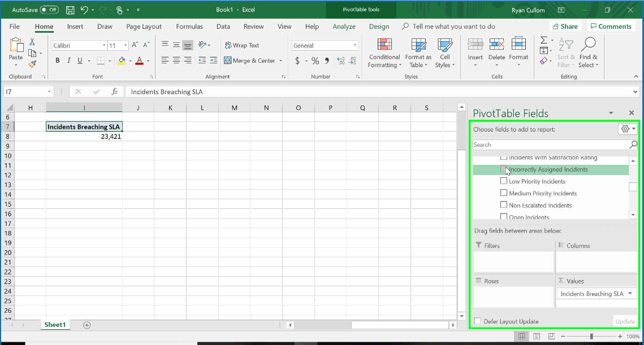The image size is (644, 345).
Task: Click the Share button
Action: [x=565, y=26]
